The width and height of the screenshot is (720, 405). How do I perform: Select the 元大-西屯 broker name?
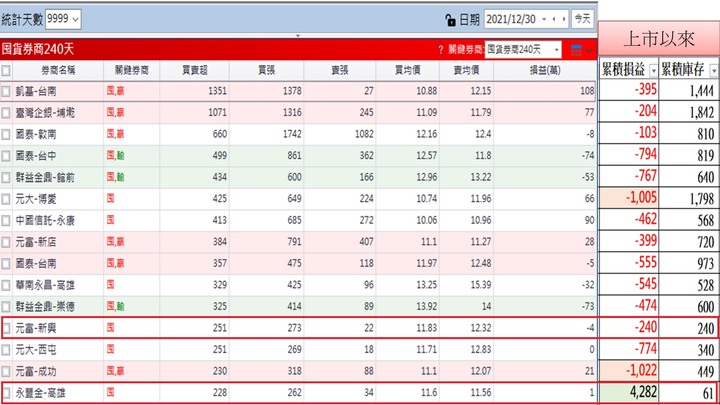pos(36,350)
